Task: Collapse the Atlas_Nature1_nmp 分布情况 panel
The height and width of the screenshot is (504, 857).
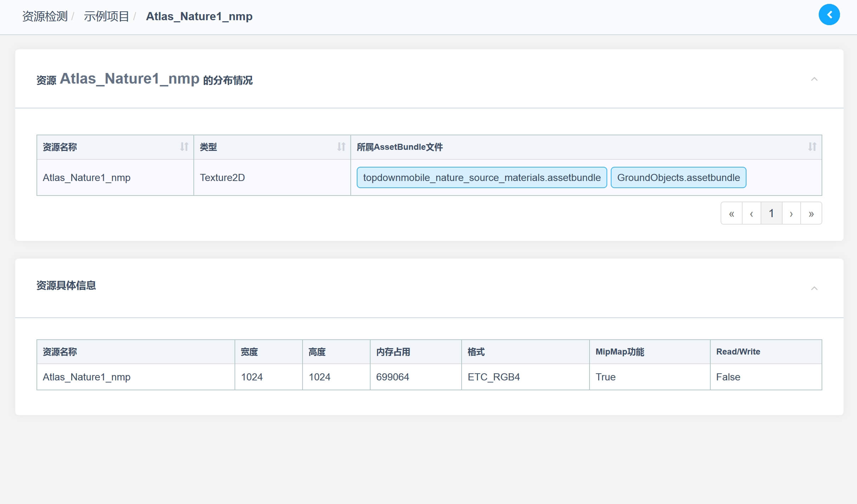Action: click(814, 79)
